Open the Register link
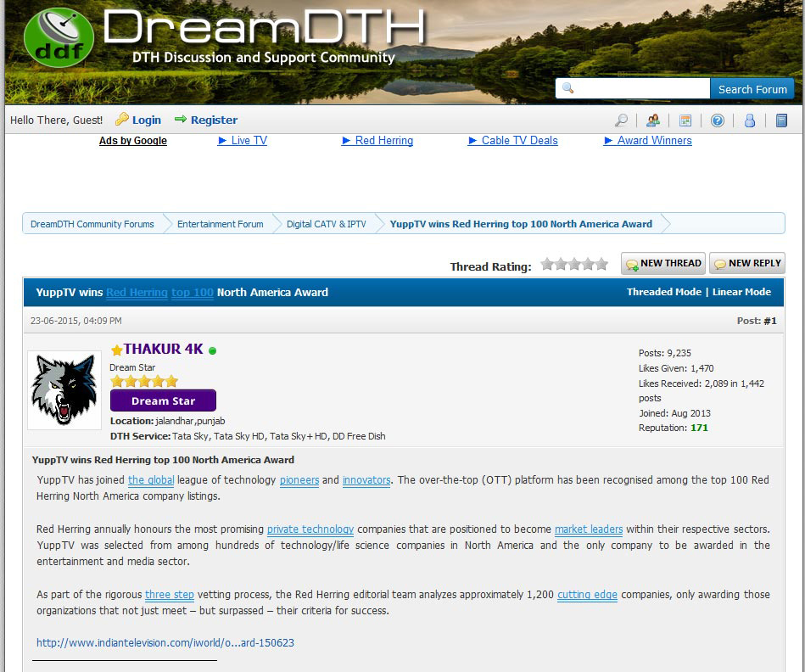This screenshot has width=805, height=672. [x=214, y=120]
